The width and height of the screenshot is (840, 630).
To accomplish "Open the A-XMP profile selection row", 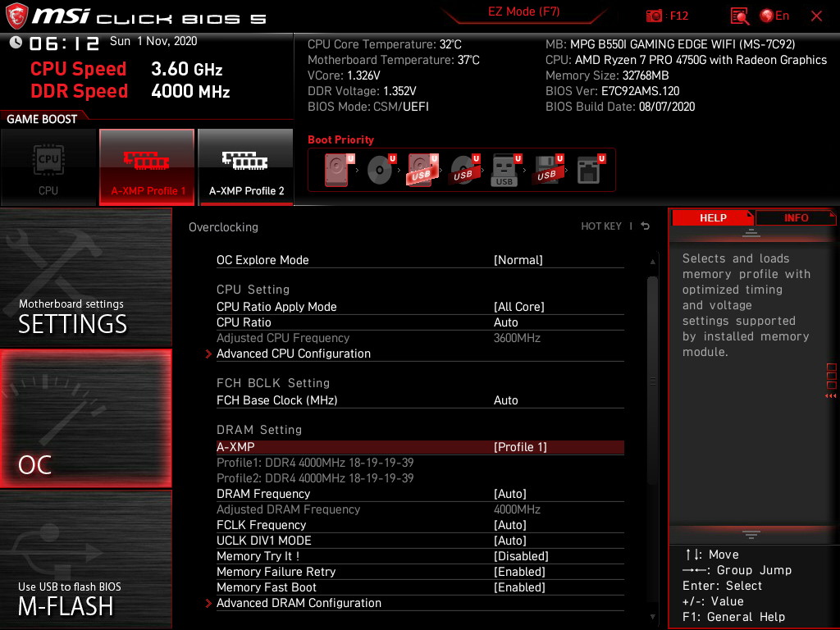I will [420, 447].
